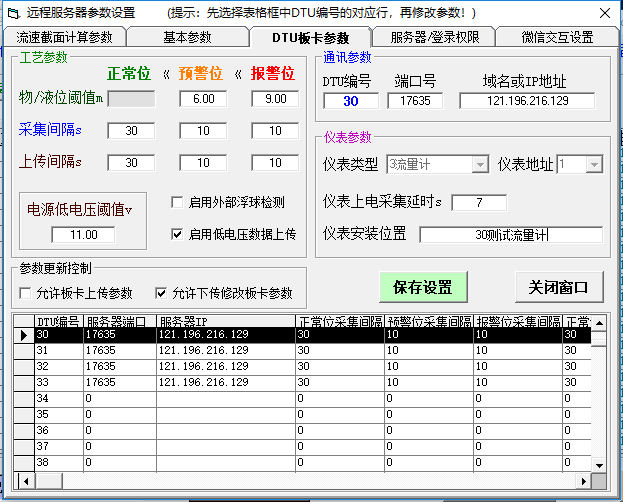Enable external float ball detection checkbox
623x502 pixels.
[x=177, y=202]
